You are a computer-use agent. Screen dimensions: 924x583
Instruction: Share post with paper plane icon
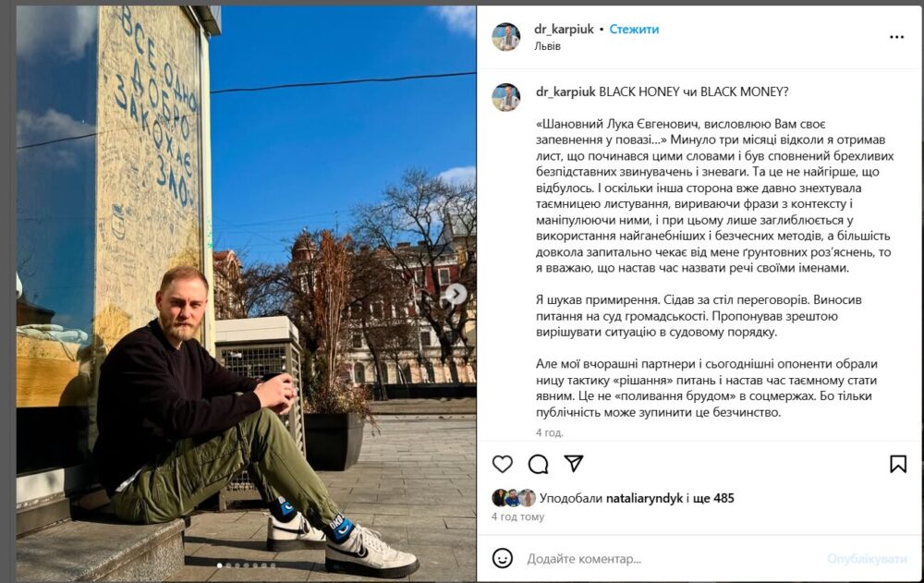tap(574, 464)
